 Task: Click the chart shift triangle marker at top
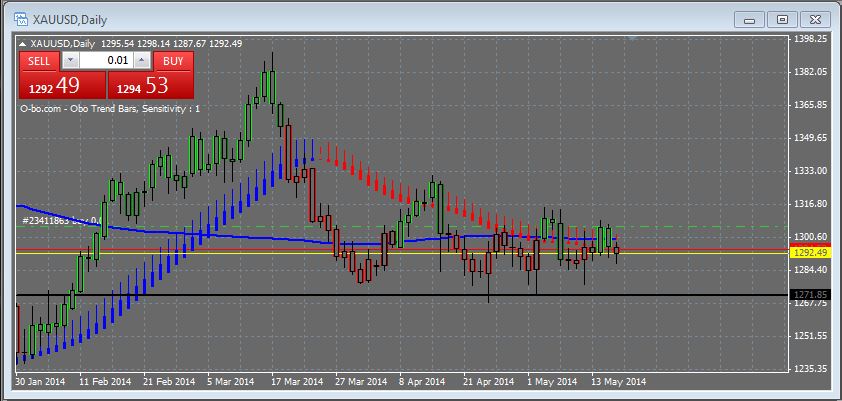click(x=632, y=39)
